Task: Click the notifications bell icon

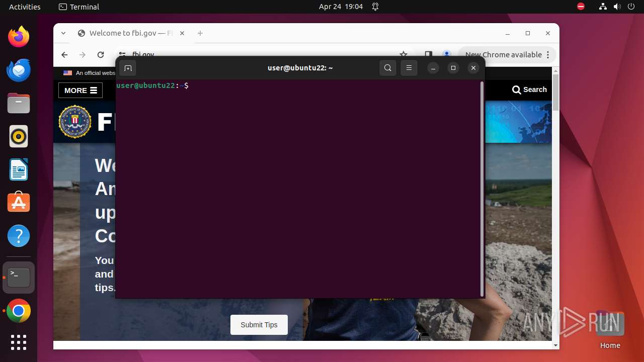Action: click(375, 7)
